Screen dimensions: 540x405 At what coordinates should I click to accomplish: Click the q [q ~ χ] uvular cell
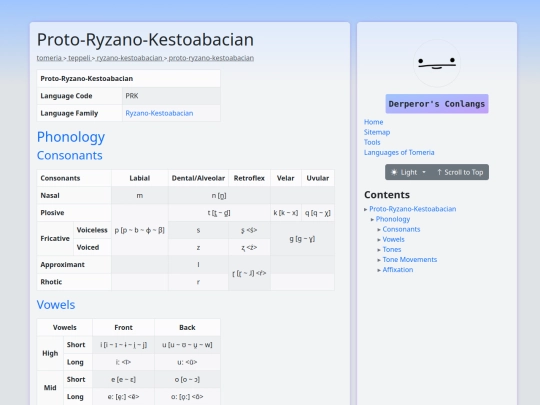(318, 212)
